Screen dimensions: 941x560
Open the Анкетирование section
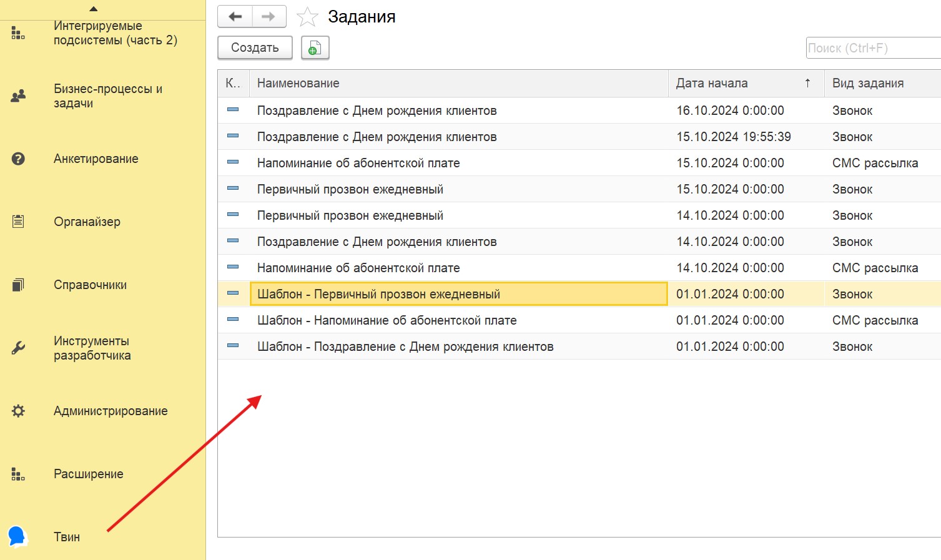point(96,159)
